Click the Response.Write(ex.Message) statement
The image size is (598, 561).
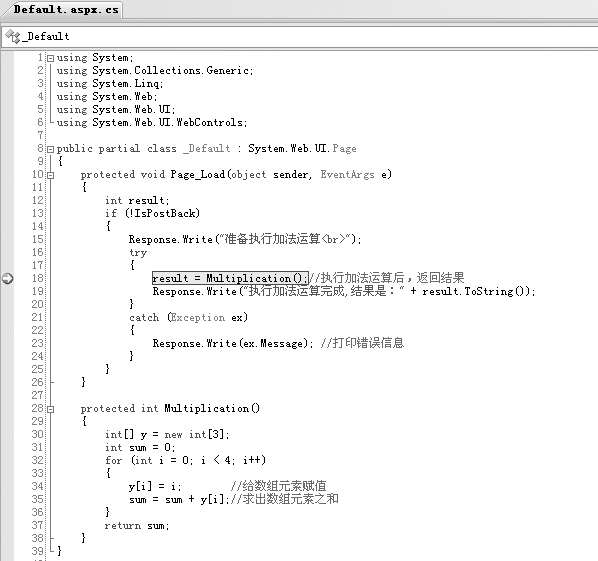(x=233, y=343)
